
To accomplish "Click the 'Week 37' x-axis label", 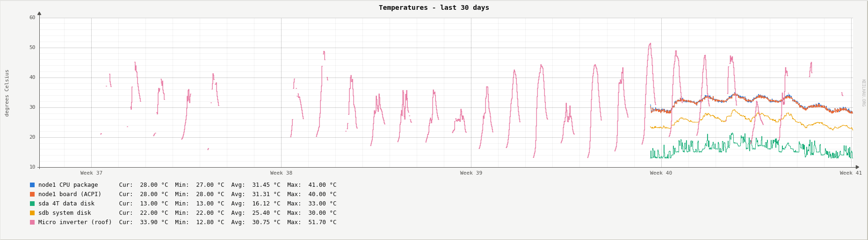I will click(91, 173).
